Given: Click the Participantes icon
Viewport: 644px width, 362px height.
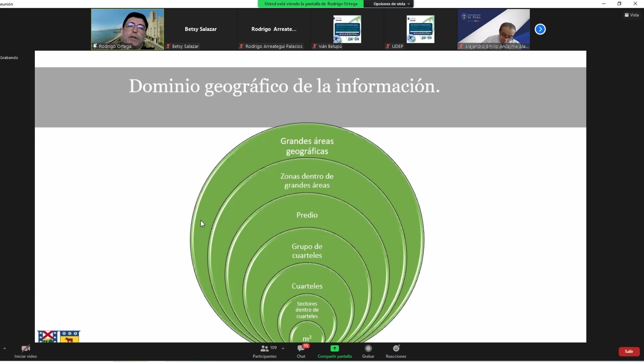Looking at the screenshot, I should click(x=265, y=349).
